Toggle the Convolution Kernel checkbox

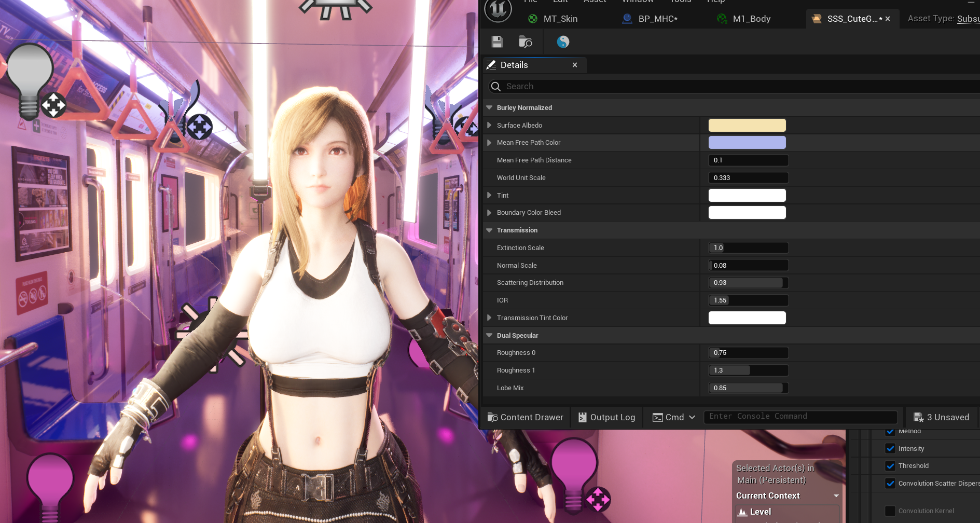[x=890, y=511]
